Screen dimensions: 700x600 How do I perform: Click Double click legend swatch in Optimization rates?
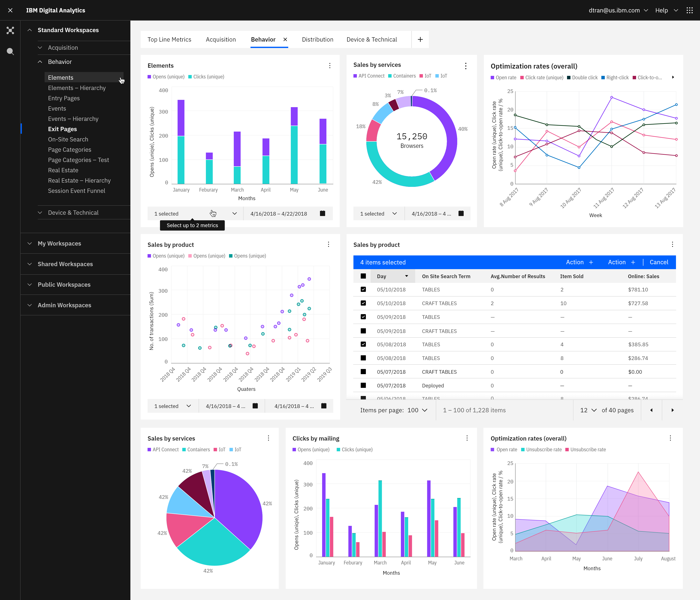[569, 77]
